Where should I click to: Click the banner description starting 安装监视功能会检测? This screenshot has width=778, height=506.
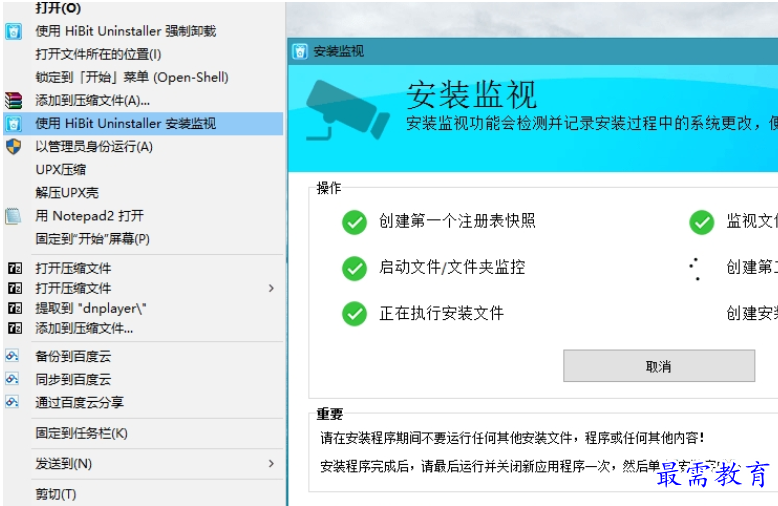click(591, 123)
